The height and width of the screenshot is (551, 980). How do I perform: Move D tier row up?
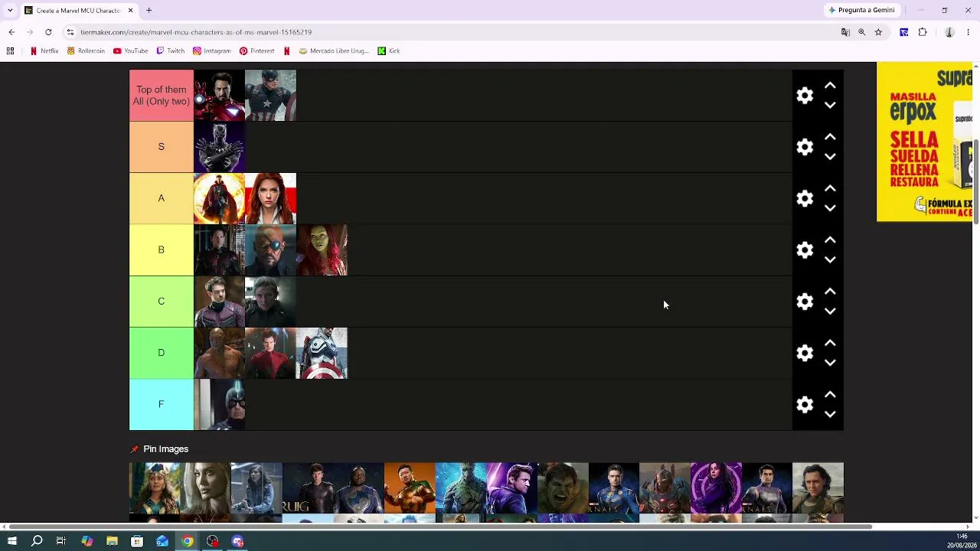coord(830,343)
